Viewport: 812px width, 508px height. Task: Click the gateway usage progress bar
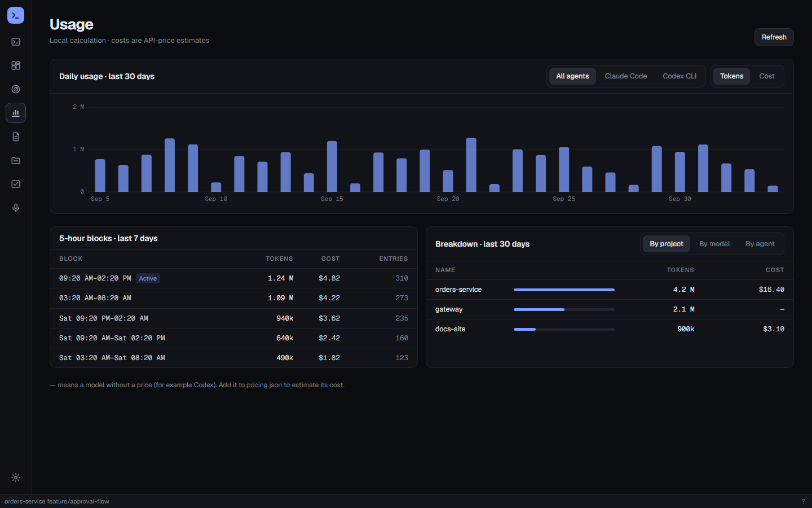[x=564, y=309]
